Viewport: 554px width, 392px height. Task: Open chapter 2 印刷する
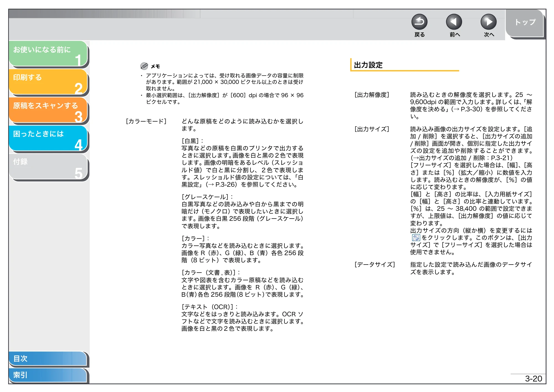click(x=48, y=82)
